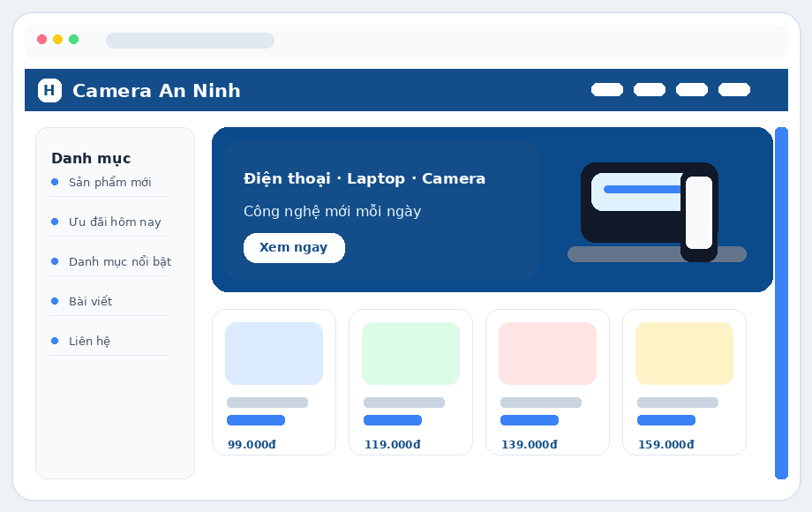Open the pink product thumbnail priced 139.000đ
The width and height of the screenshot is (812, 512).
pyautogui.click(x=547, y=354)
